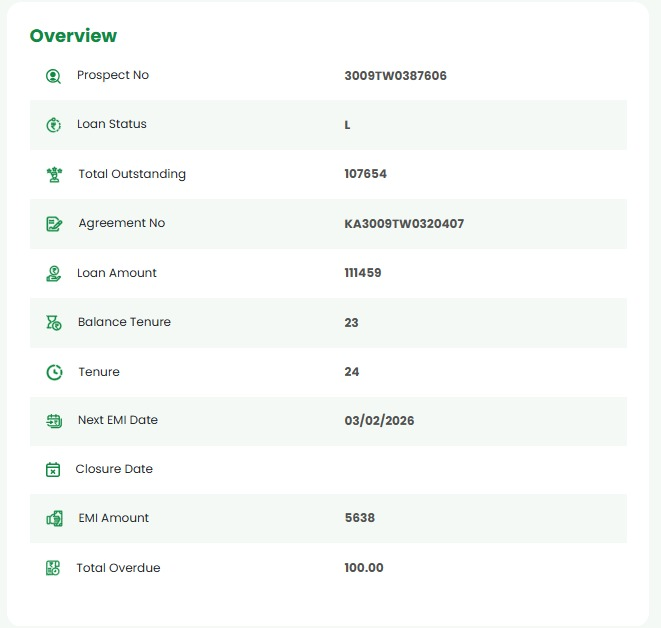
Task: Select overdue value 100.00
Action: [x=364, y=568]
